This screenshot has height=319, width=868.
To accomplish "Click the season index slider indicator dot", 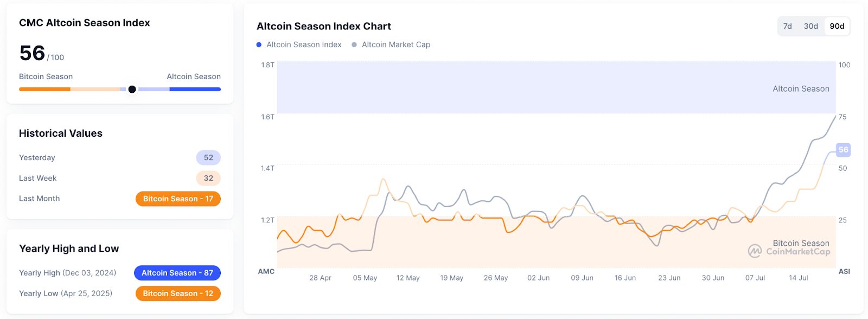I will point(132,89).
